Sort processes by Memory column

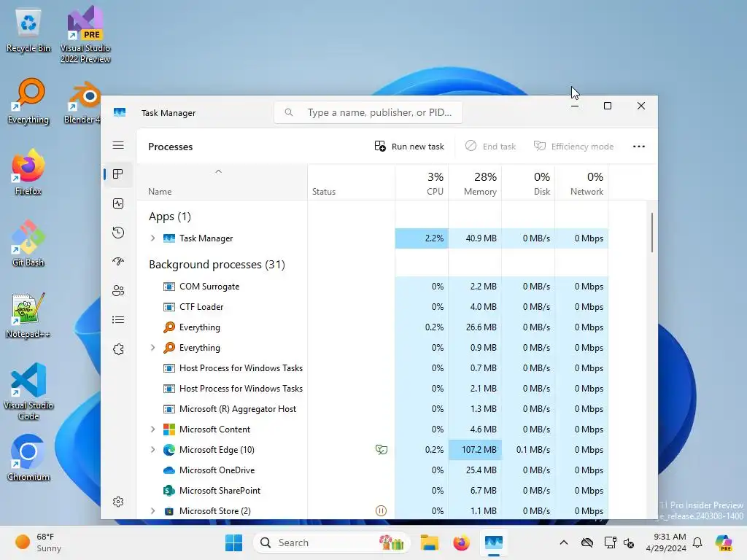pos(475,183)
